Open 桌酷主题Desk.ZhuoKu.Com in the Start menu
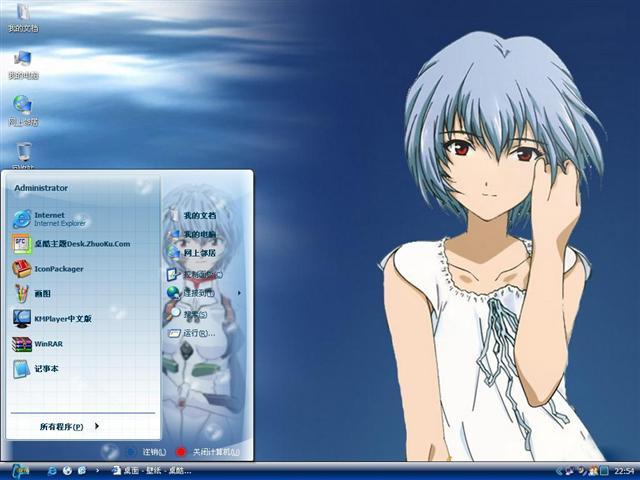The width and height of the screenshot is (640, 480). pyautogui.click(x=71, y=244)
